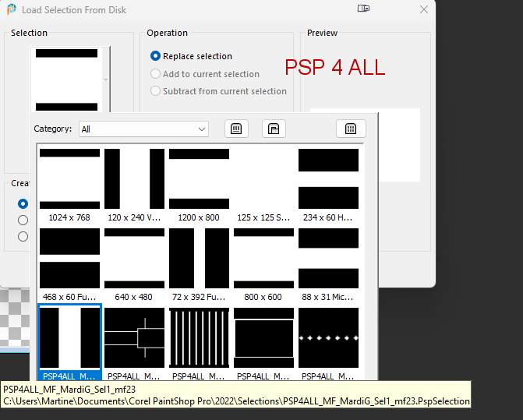Click the help icon in the title bar
523x420 pixels.
point(363,9)
